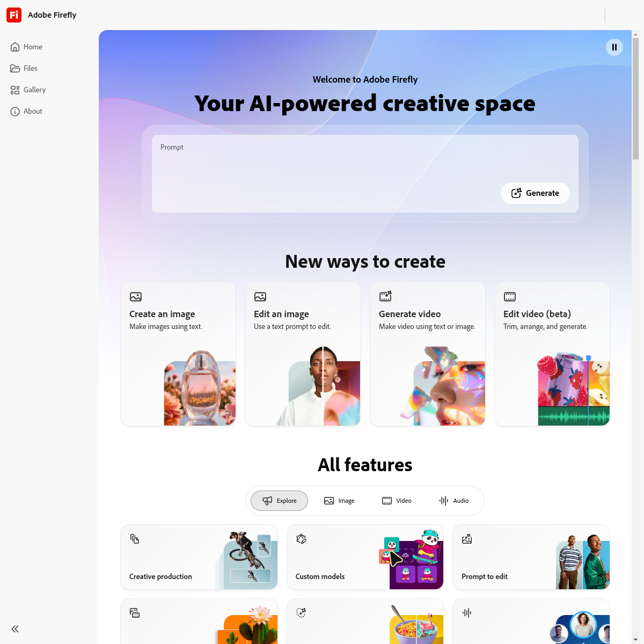Click the Make video using text or image description
Viewport: 644px width, 644px height.
tap(427, 326)
